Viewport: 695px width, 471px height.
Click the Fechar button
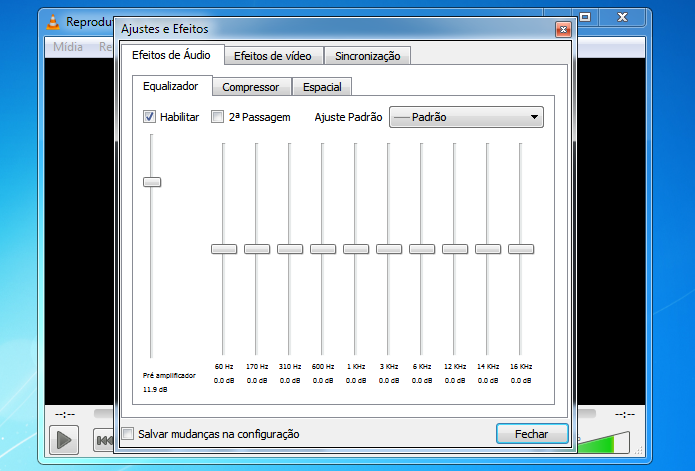tap(532, 434)
